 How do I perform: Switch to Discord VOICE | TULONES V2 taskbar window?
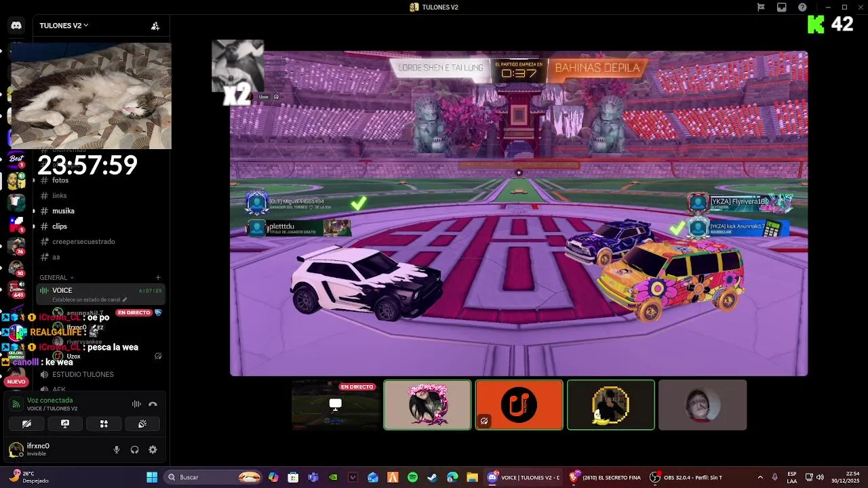coord(524,477)
